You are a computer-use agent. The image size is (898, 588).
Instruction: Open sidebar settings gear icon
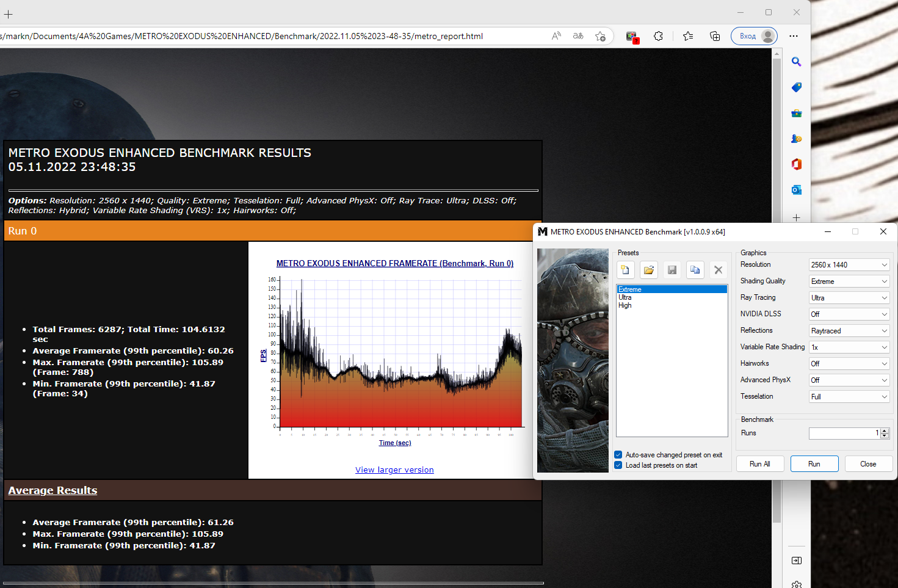click(x=797, y=584)
